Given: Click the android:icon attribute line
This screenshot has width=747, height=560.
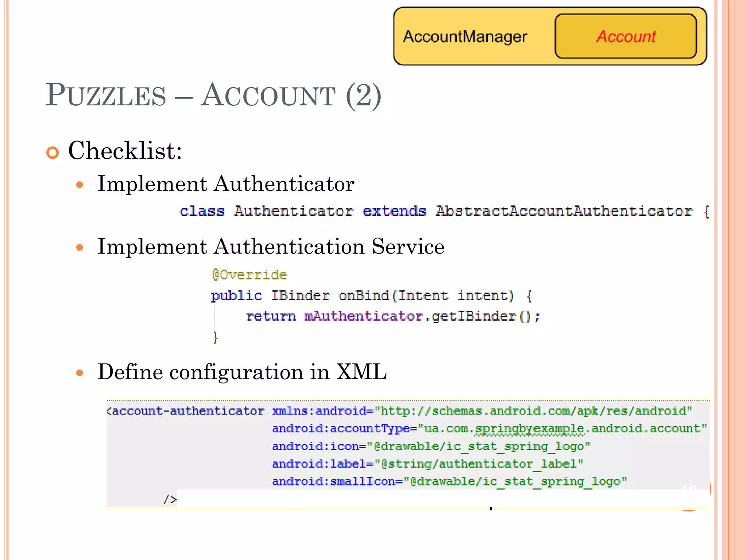Looking at the screenshot, I should pos(431,447).
